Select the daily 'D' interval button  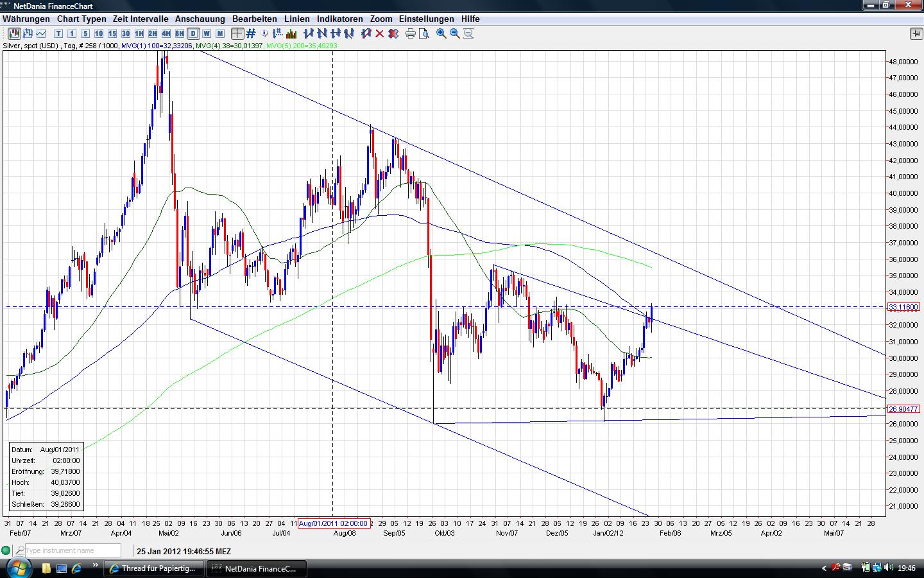(193, 33)
